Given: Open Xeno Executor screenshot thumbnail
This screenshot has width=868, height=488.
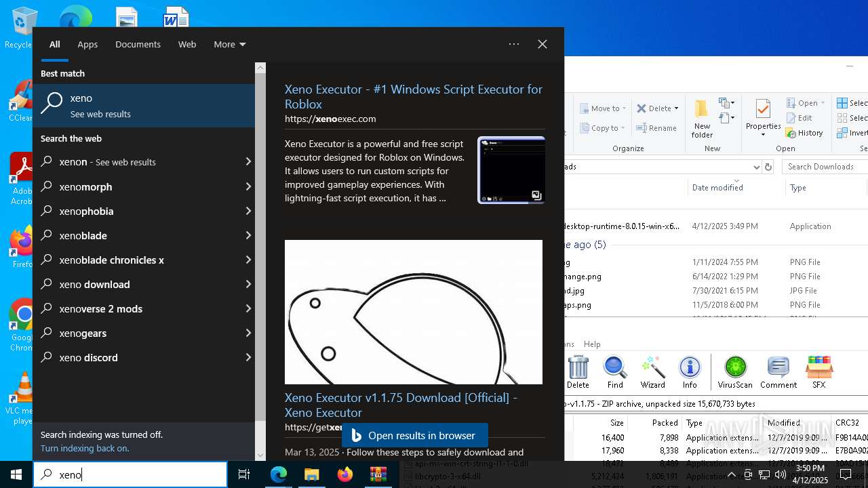Looking at the screenshot, I should pos(511,170).
